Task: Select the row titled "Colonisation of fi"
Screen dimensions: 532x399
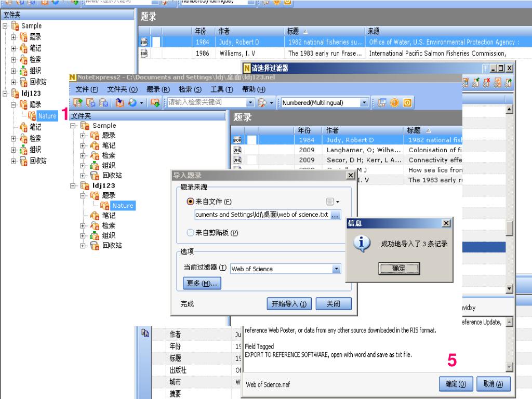Action: (x=347, y=150)
